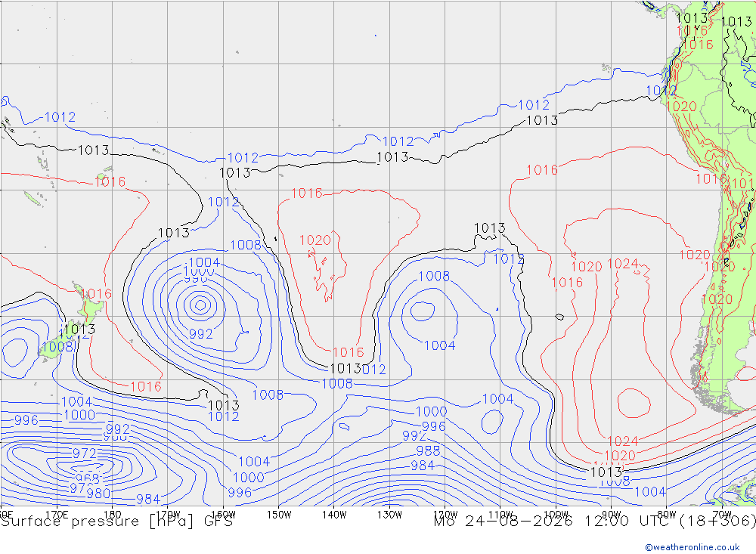This screenshot has width=756, height=554.
Task: Click the 130W longitude axis label
Action: point(389,515)
